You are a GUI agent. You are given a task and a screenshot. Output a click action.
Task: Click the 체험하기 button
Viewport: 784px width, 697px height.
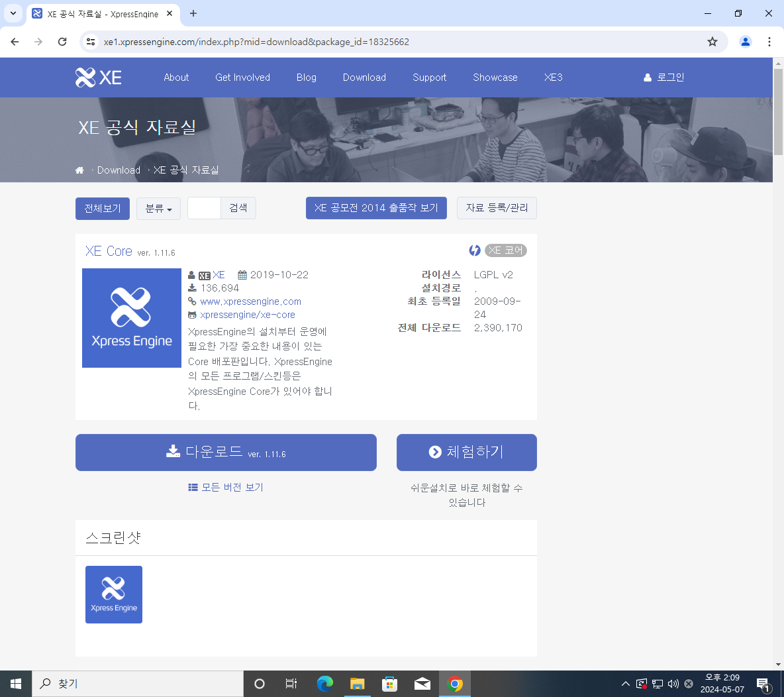coord(467,453)
